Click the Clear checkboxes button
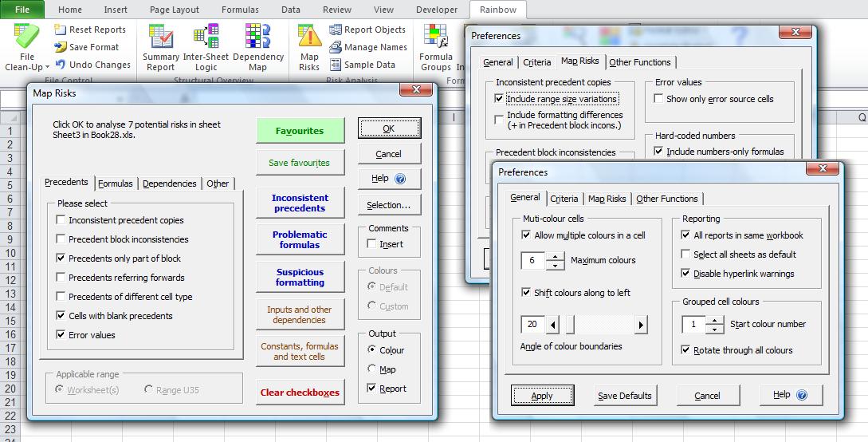 tap(300, 393)
